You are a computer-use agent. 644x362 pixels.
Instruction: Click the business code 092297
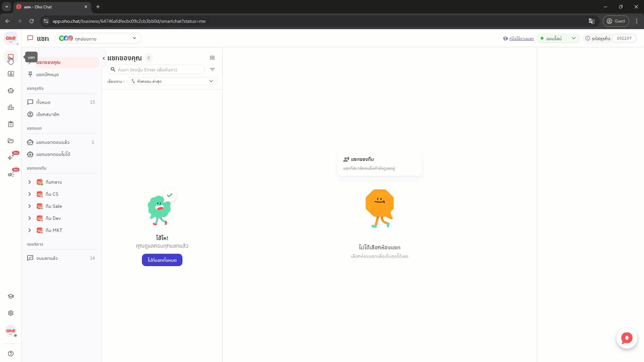click(x=624, y=38)
